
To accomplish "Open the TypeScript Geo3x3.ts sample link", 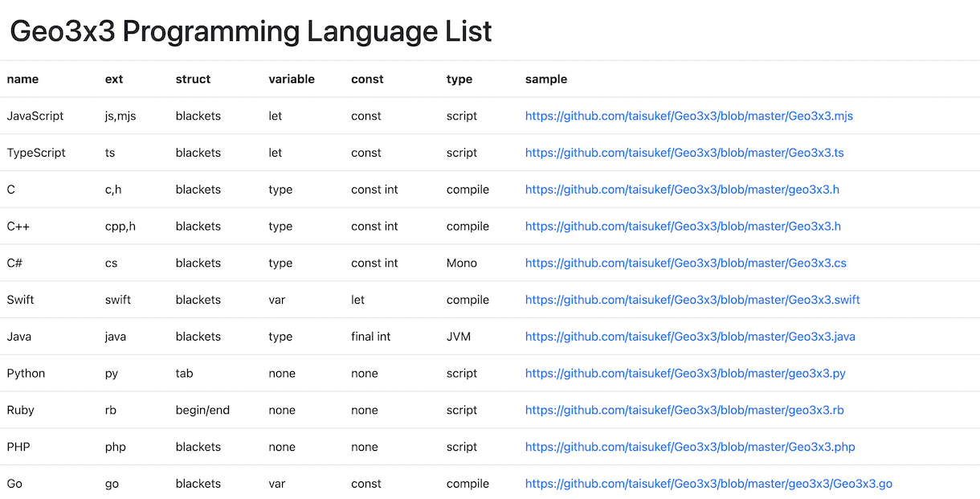I will tap(683, 153).
